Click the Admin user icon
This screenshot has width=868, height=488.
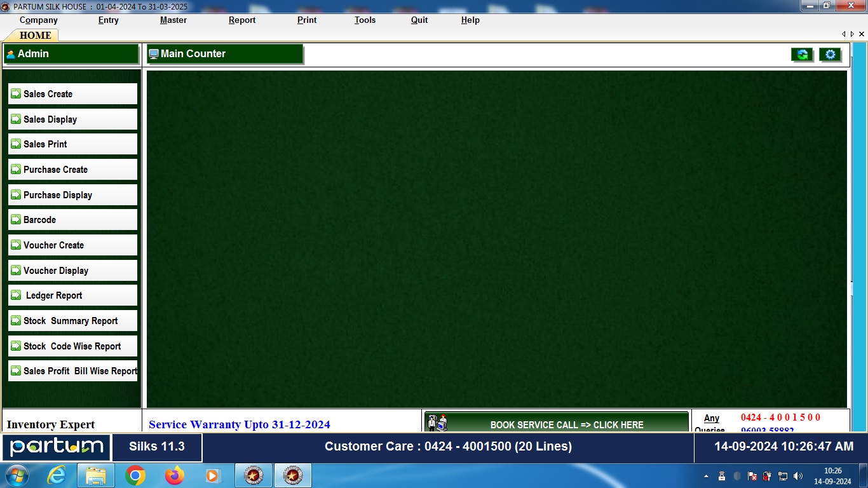coord(11,54)
